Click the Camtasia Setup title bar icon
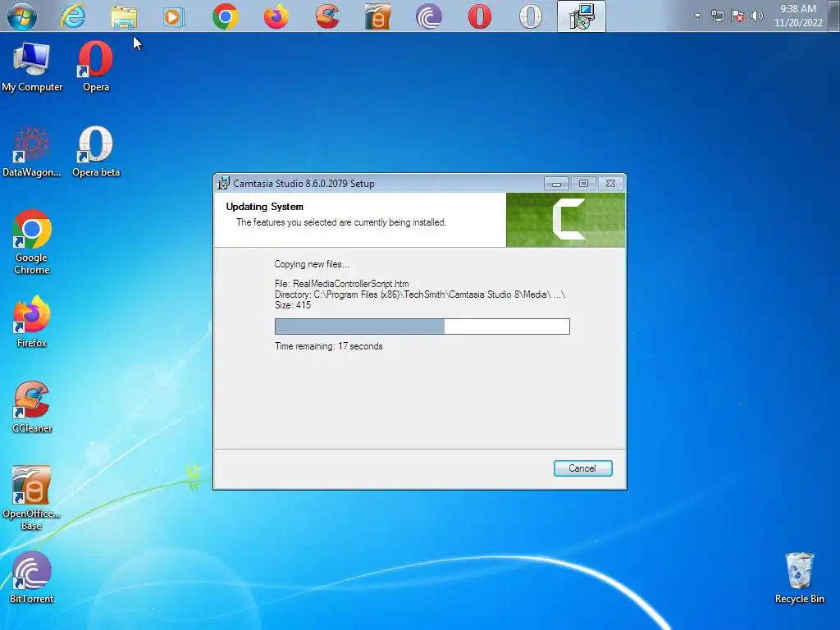This screenshot has height=630, width=840. point(223,183)
